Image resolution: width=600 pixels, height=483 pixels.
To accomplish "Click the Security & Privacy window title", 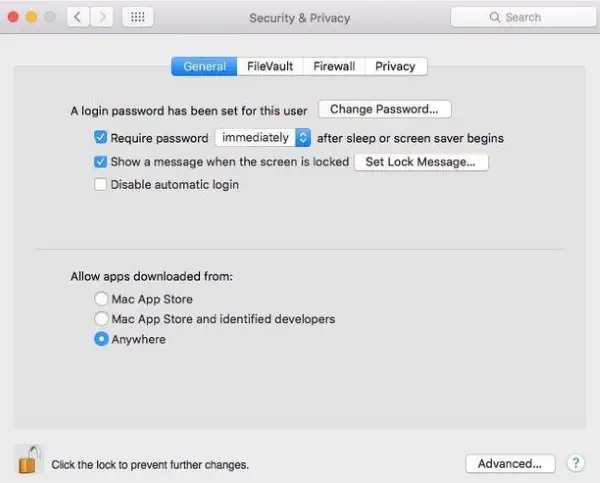I will 300,18.
